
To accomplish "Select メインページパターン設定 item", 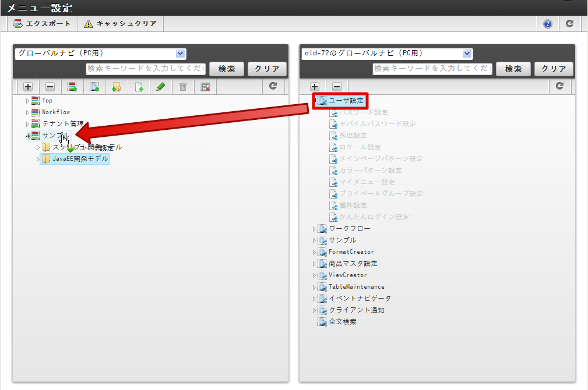I will coord(381,159).
